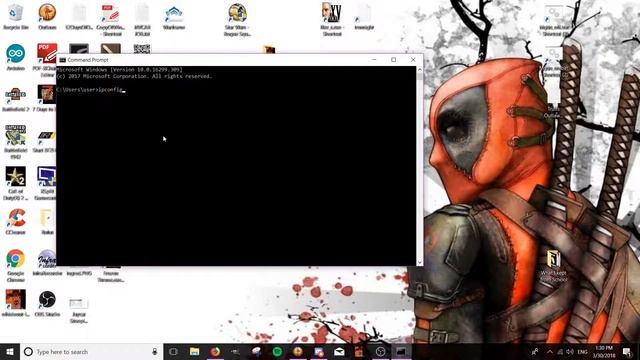Image resolution: width=640 pixels, height=360 pixels.
Task: Click the 'Type here to search' box
Action: pyautogui.click(x=92, y=351)
